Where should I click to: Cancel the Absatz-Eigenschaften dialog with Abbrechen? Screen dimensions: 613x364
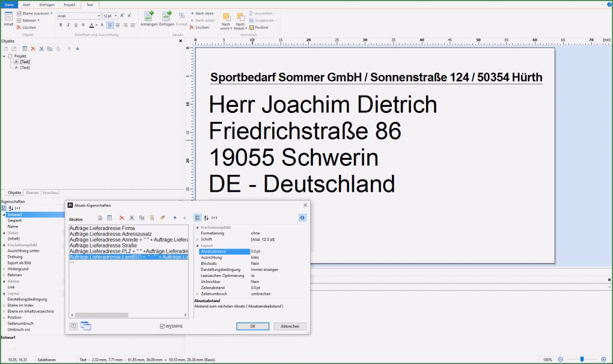tap(291, 326)
